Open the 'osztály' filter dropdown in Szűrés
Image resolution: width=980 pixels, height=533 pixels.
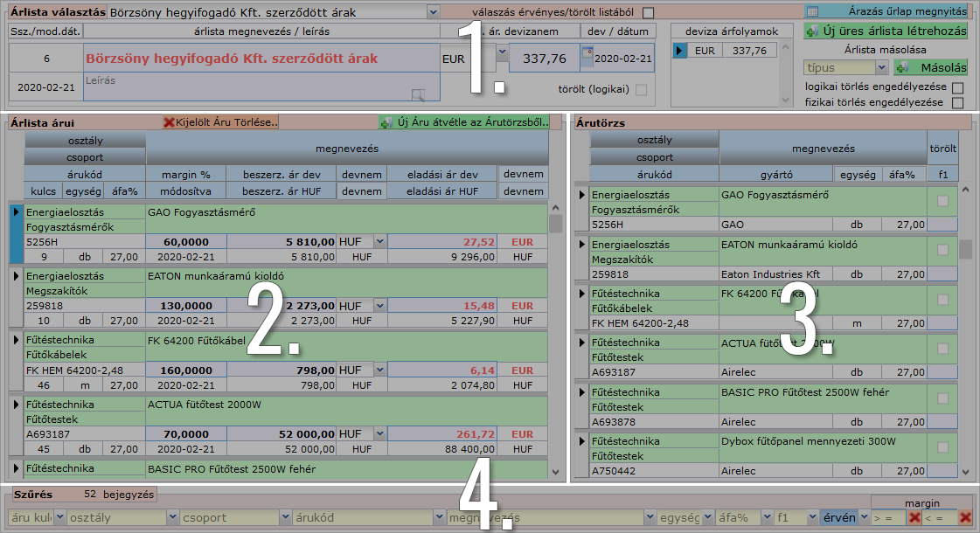[173, 517]
